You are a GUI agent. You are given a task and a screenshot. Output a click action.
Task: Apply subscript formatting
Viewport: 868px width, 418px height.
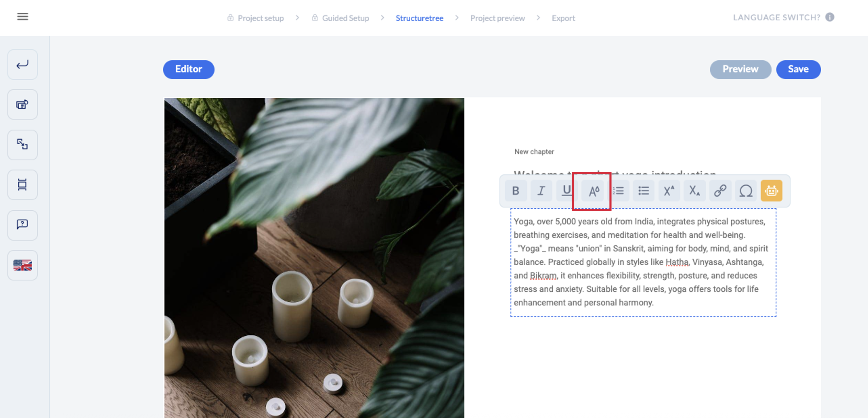(694, 191)
